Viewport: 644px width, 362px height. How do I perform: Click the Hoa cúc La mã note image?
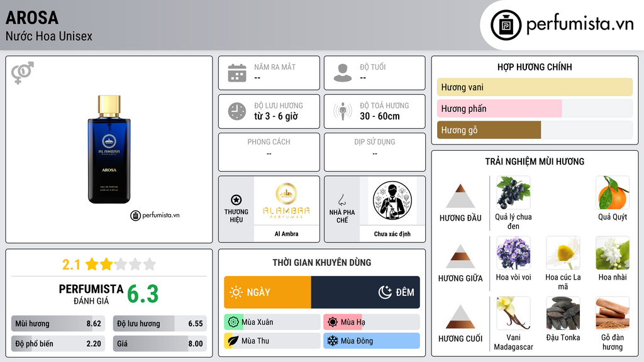pyautogui.click(x=563, y=253)
